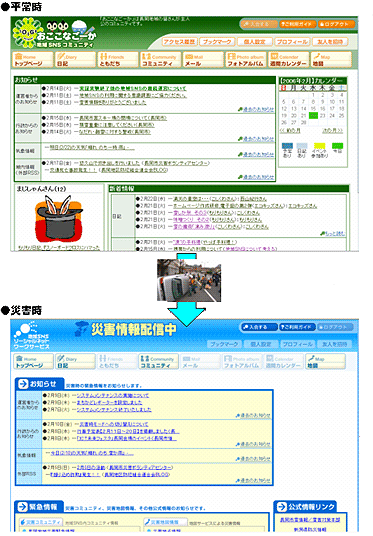Open the Map (地図) tab in green navigation
Screen dimensions: 373x536
coord(331,60)
